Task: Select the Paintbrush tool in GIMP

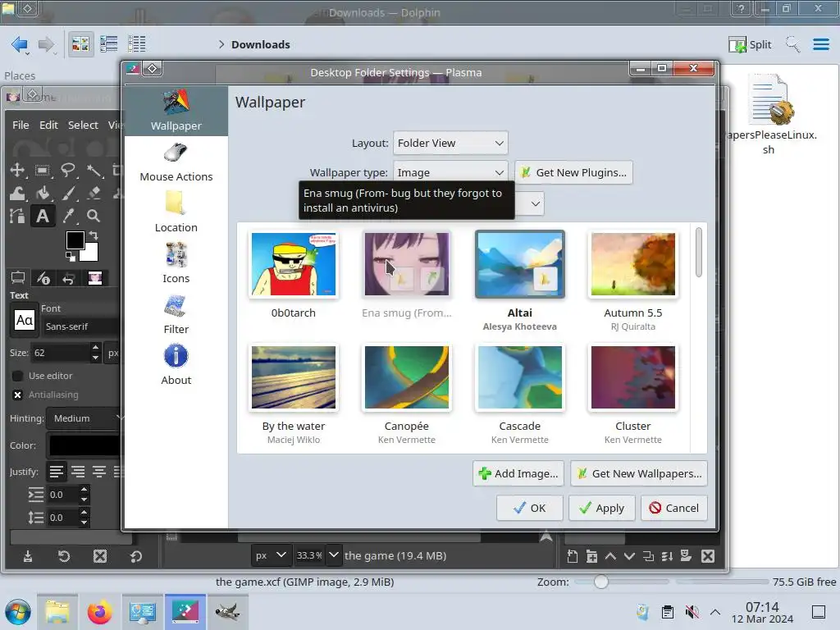Action: (x=69, y=193)
